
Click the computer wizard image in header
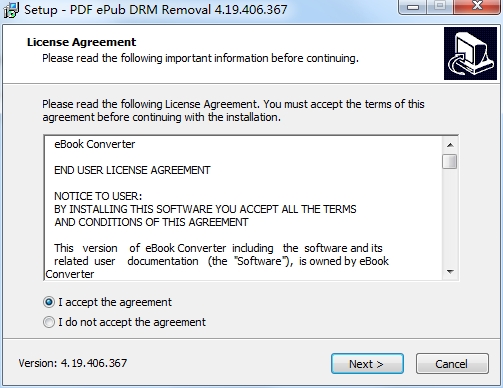pyautogui.click(x=470, y=54)
